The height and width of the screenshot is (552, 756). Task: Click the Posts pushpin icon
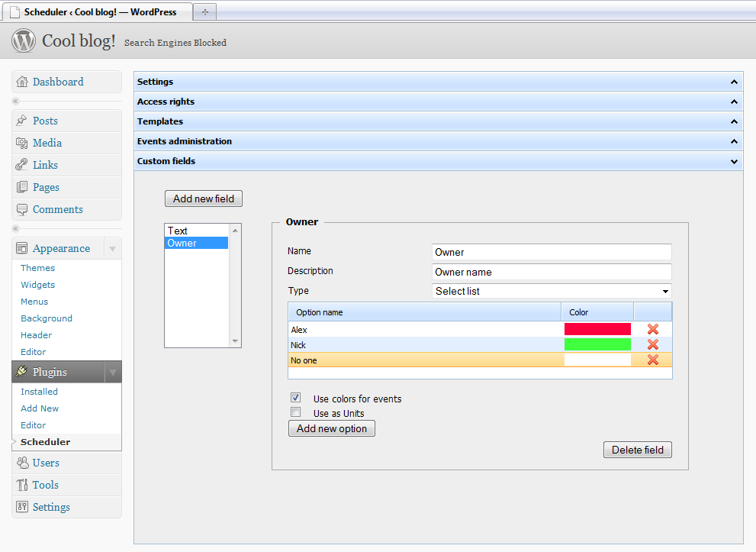(22, 121)
